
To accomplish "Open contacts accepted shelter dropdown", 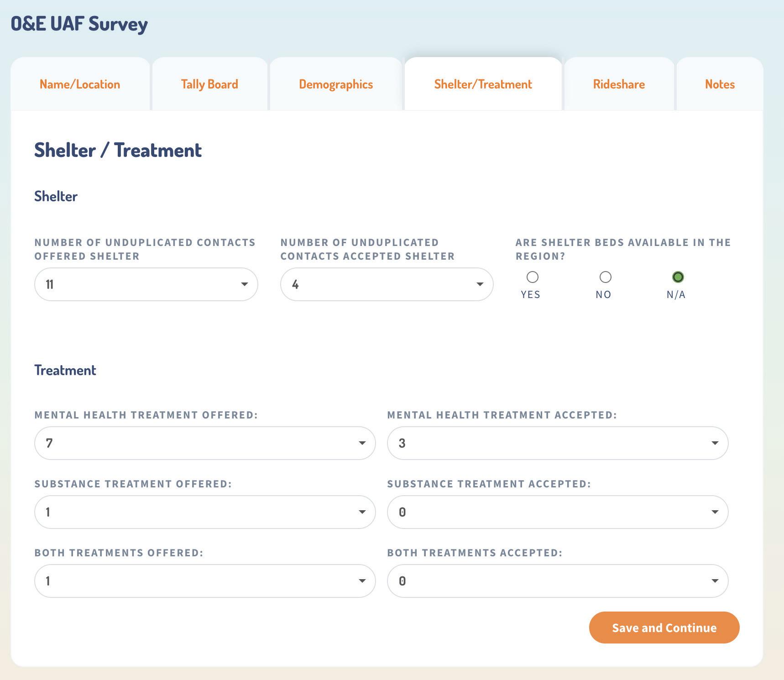I will (387, 284).
